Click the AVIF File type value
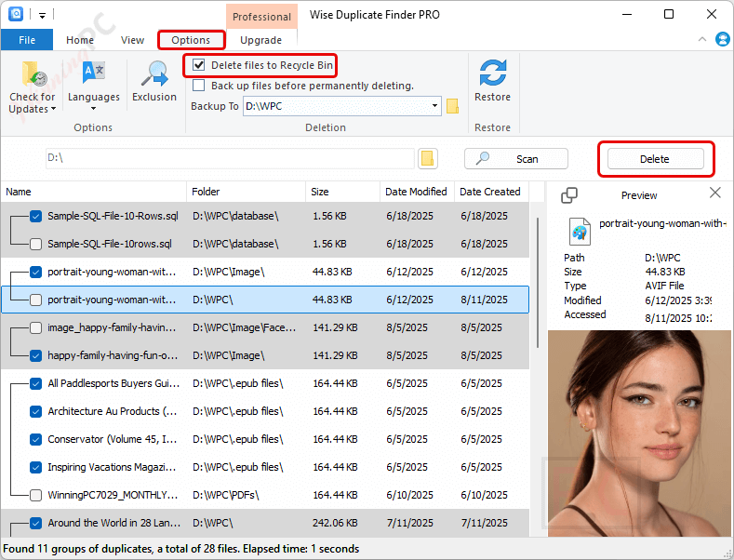Screen dimensions: 734x560 pyautogui.click(x=664, y=286)
